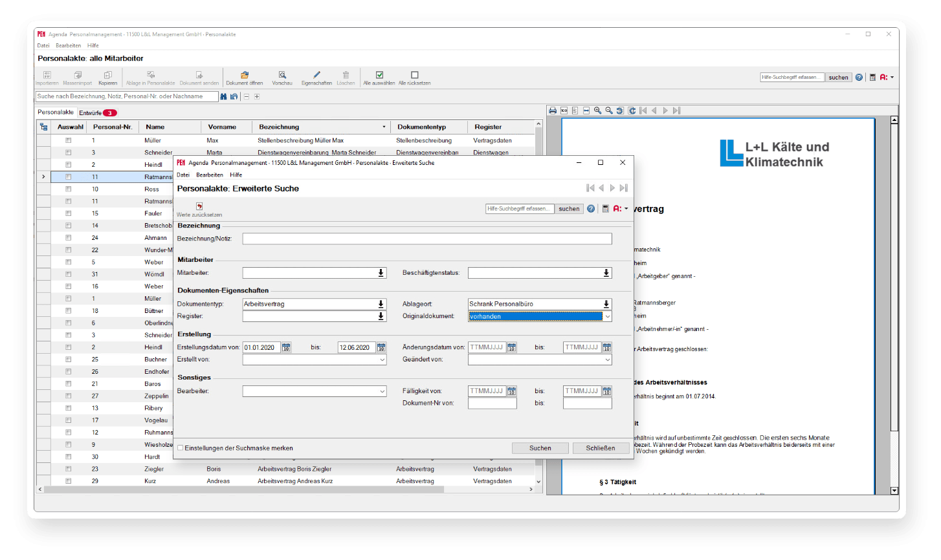Viewport: 941px width, 560px height.
Task: Print the previewed document via printer icon
Action: (x=553, y=111)
